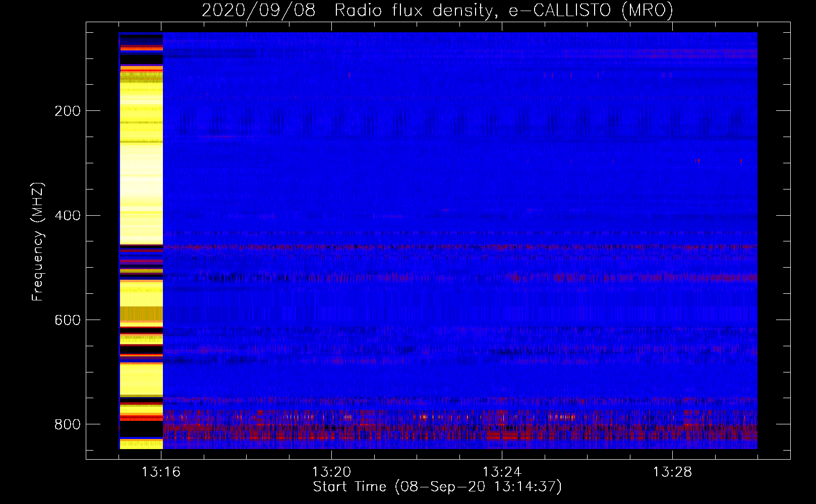Click the 200 frequency tick label

coord(68,111)
